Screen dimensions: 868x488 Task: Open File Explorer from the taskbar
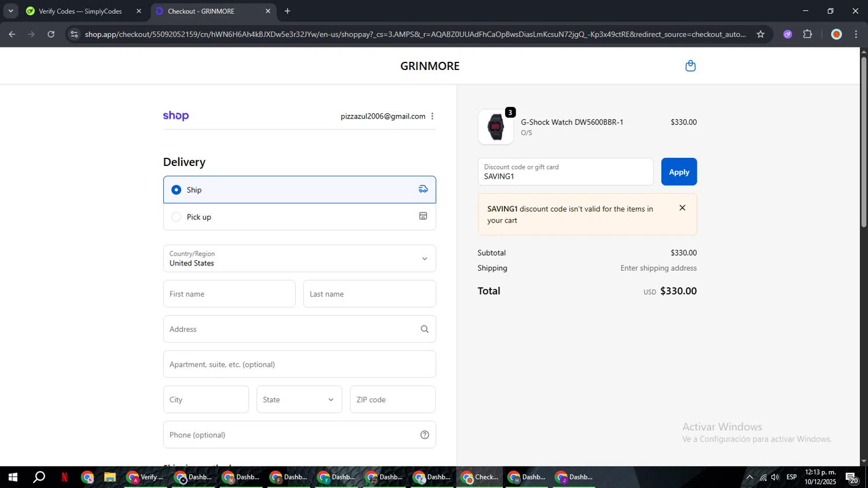click(109, 477)
